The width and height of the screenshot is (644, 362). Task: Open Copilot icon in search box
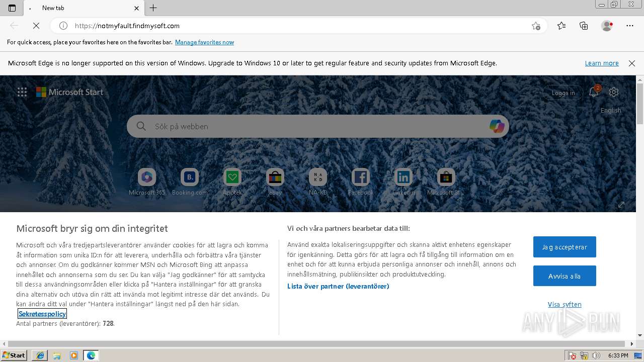497,126
